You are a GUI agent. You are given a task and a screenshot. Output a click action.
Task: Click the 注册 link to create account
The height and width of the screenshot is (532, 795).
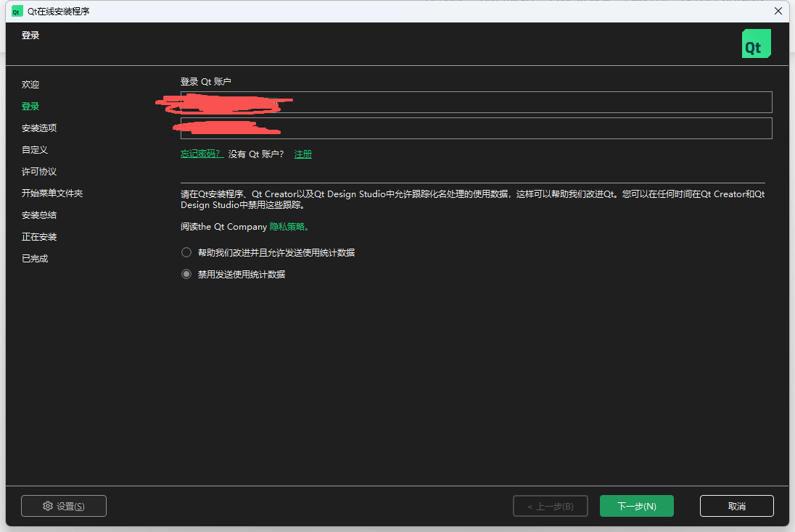[x=303, y=154]
